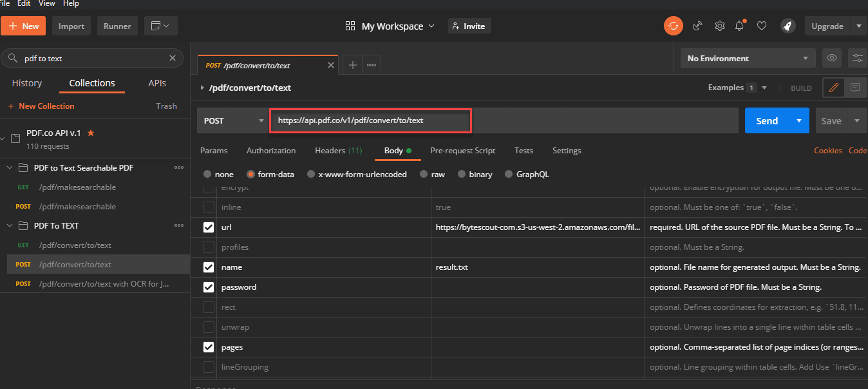Toggle environment quick look eye

coord(831,58)
